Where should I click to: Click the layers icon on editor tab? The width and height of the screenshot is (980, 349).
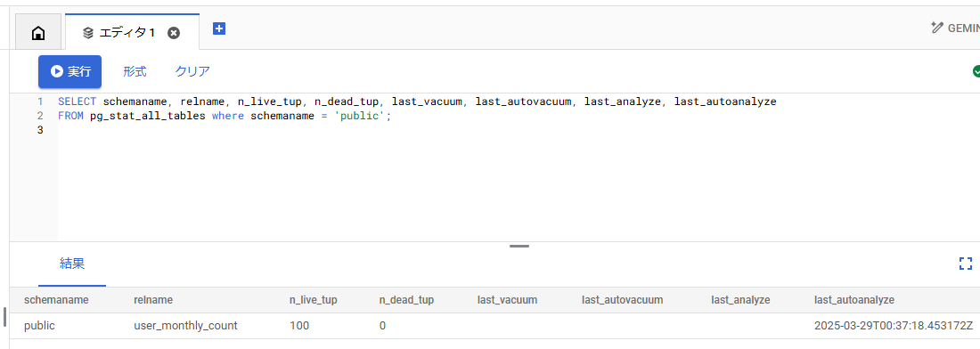point(88,33)
